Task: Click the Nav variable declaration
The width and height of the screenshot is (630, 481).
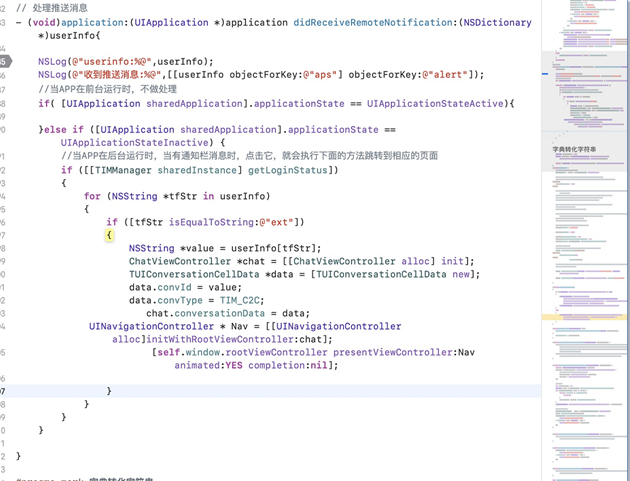Action: pos(239,326)
